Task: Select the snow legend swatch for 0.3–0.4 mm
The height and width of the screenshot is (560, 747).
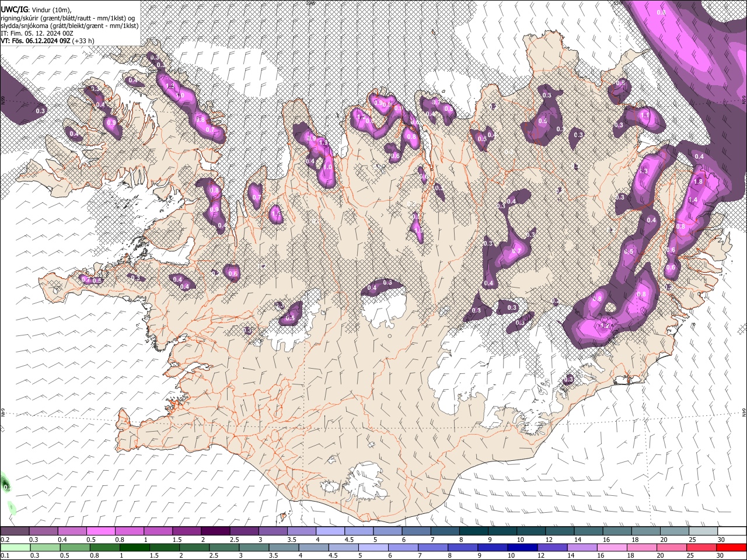Action: coord(43,531)
